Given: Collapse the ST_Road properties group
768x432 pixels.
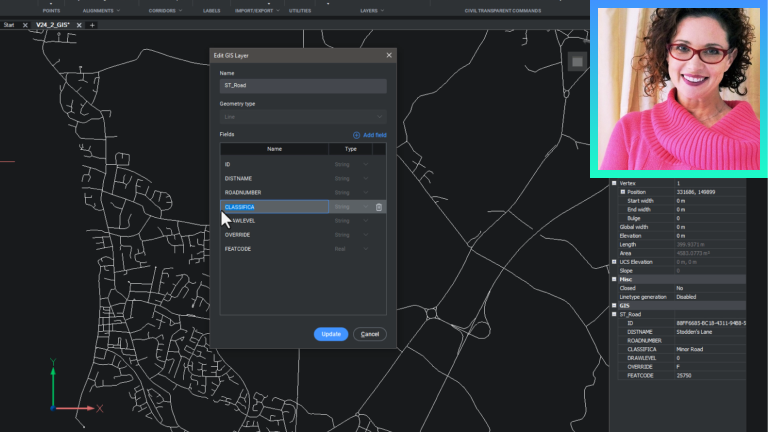Looking at the screenshot, I should pos(613,314).
